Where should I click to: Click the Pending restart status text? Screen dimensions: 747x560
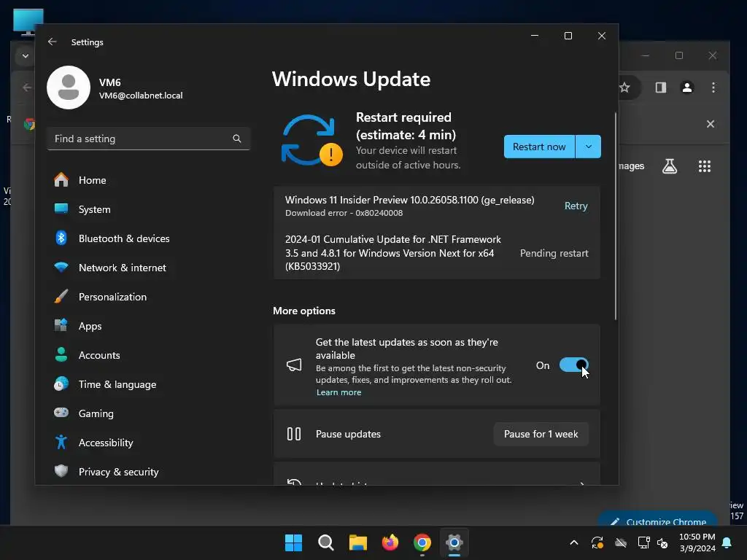(x=554, y=253)
